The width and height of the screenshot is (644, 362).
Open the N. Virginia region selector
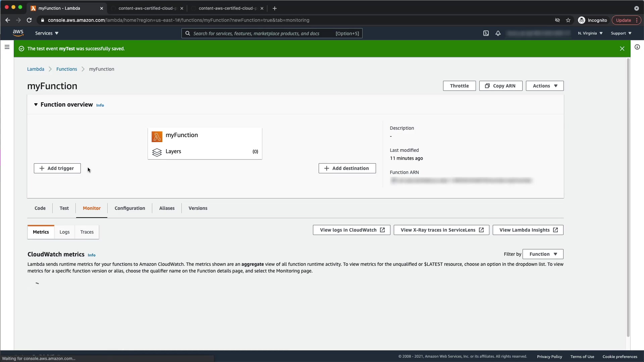click(x=590, y=33)
